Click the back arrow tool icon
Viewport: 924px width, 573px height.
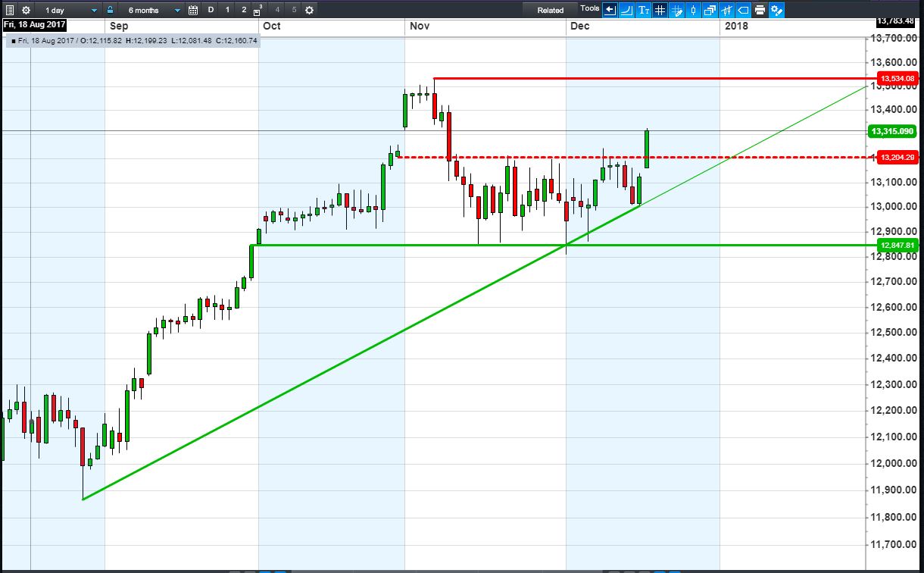[x=610, y=10]
